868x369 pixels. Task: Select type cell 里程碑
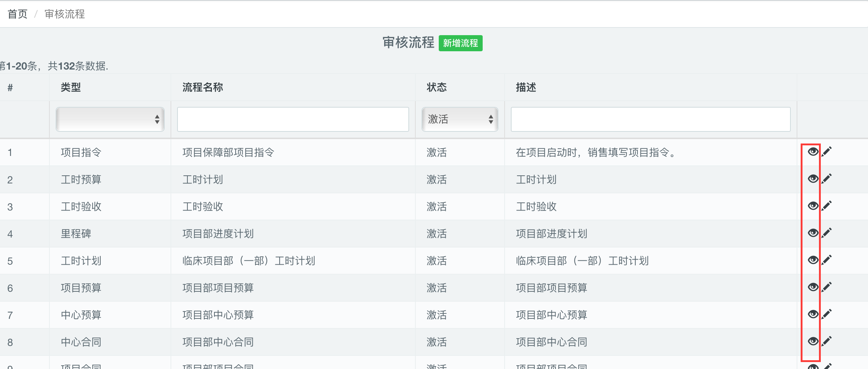[x=76, y=234]
